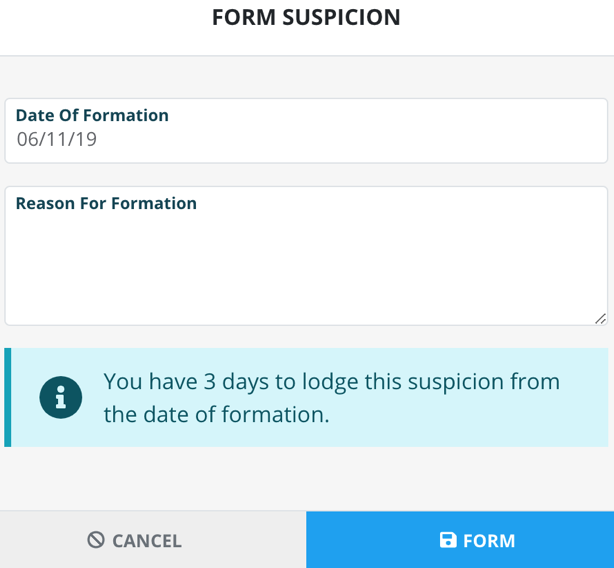Click the CANCEL text label
The height and width of the screenshot is (568, 614).
coord(146,541)
